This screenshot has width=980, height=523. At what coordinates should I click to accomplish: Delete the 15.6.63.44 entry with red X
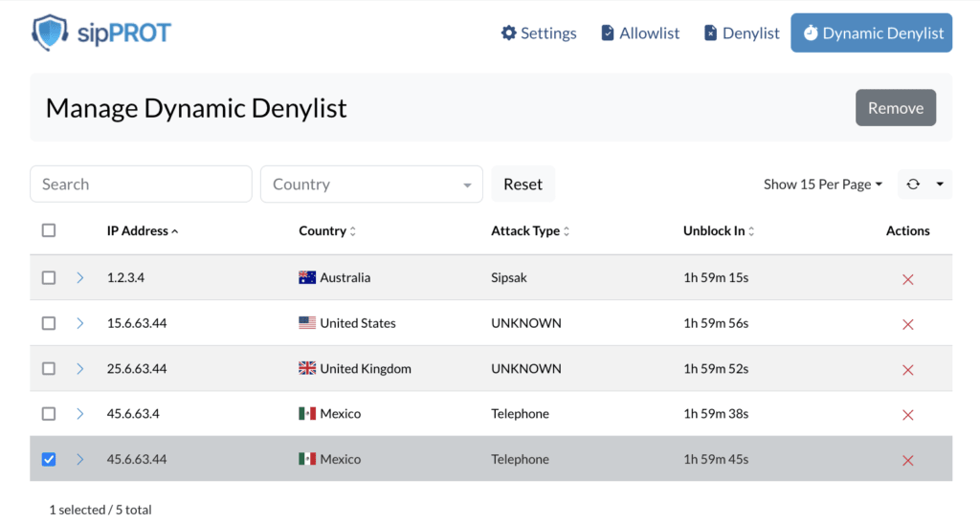coord(908,324)
